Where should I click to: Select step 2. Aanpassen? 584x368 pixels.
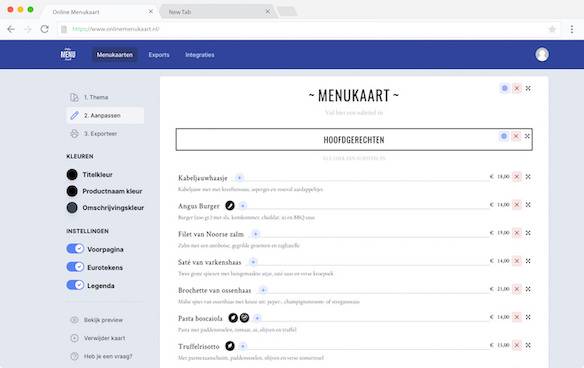click(105, 115)
